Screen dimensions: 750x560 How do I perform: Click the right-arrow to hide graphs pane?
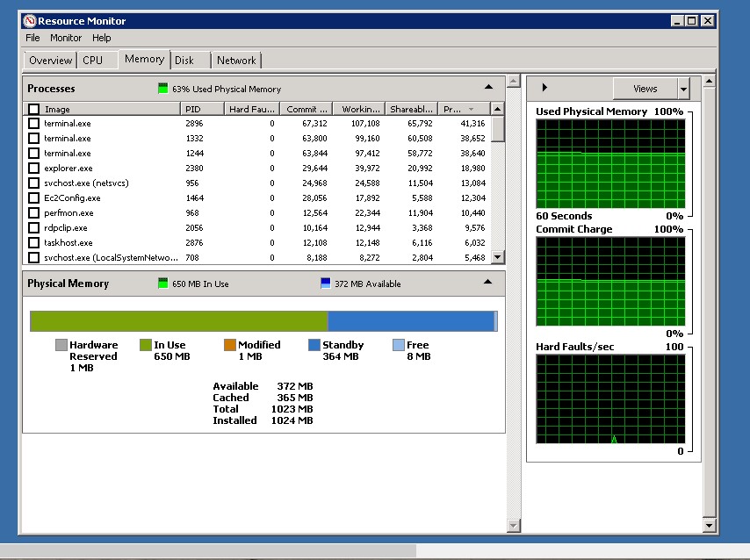click(x=544, y=88)
